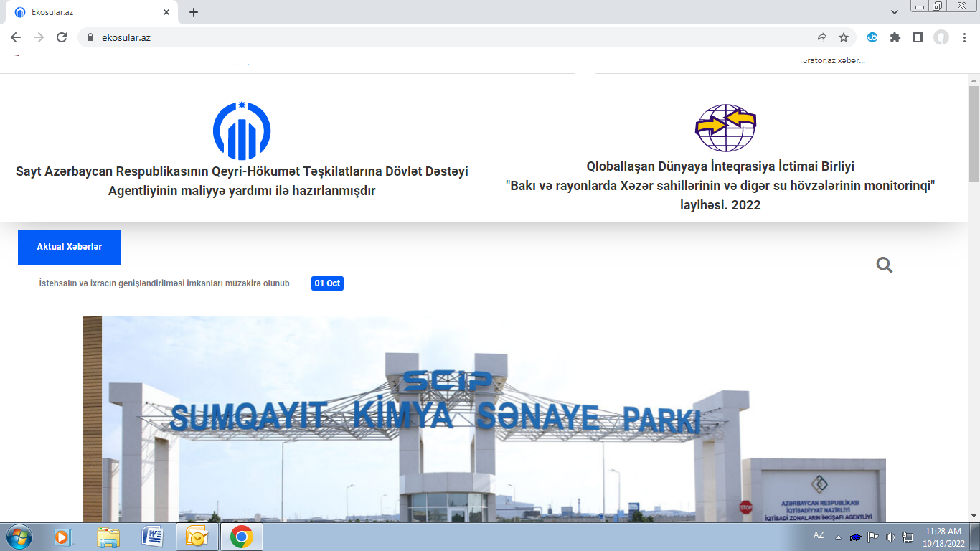Viewport: 980px width, 551px height.
Task: Open the share page icon in address bar
Action: tap(821, 37)
